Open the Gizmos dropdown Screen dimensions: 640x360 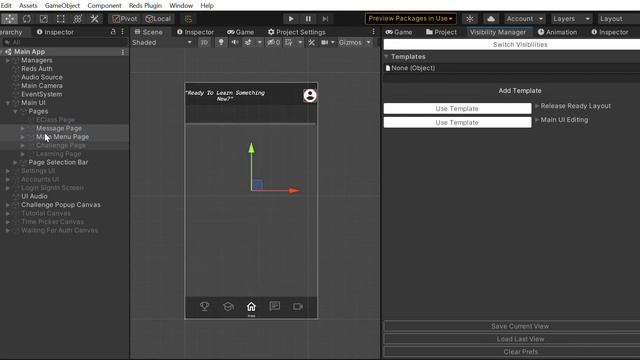coord(354,42)
